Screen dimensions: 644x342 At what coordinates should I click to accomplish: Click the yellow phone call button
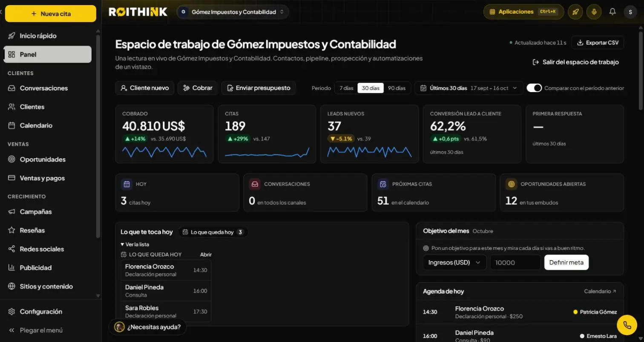tap(627, 325)
